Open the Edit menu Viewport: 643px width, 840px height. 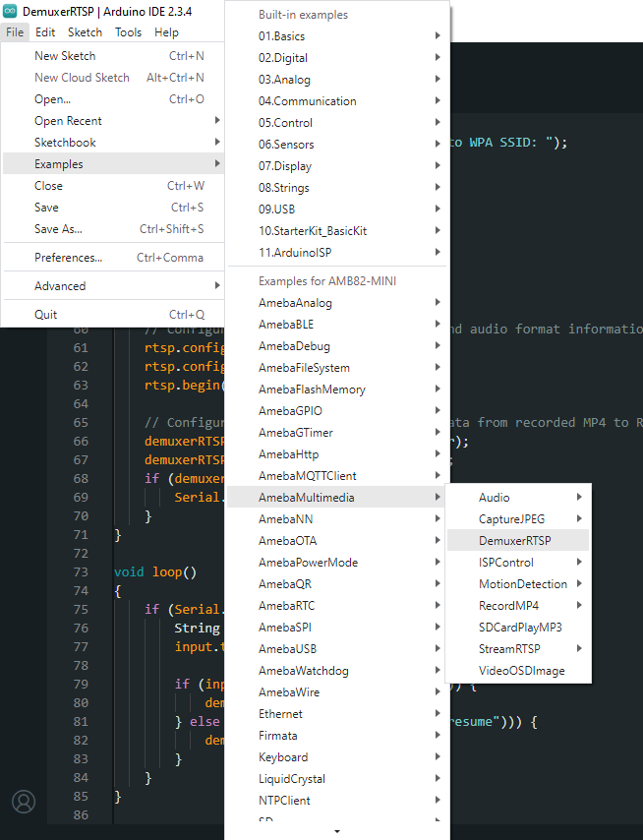[x=45, y=32]
